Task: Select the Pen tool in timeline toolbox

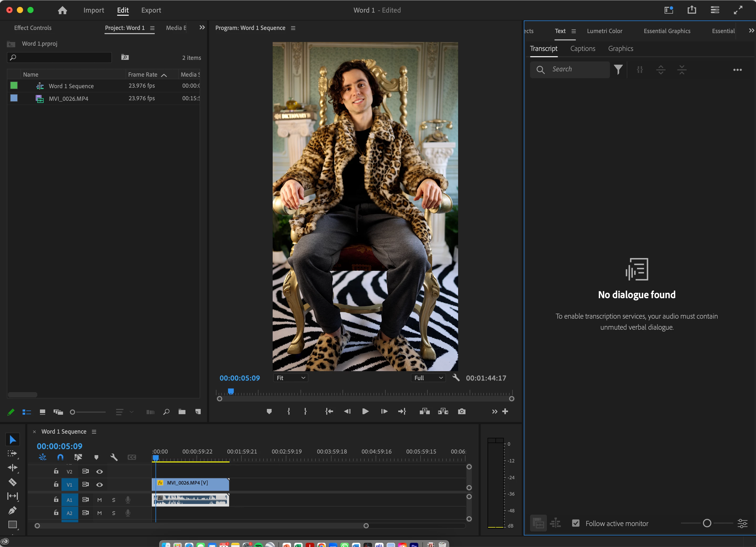Action: click(12, 510)
